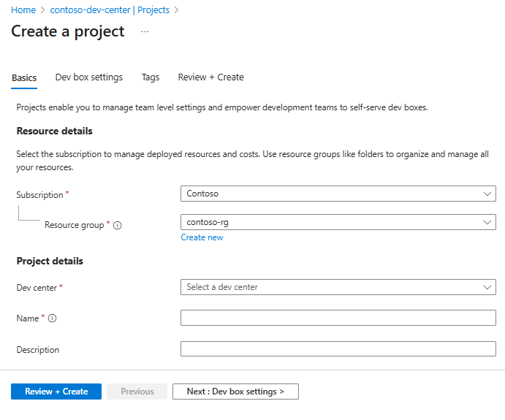Click the Previous button
The width and height of the screenshot is (505, 420).
tap(137, 392)
